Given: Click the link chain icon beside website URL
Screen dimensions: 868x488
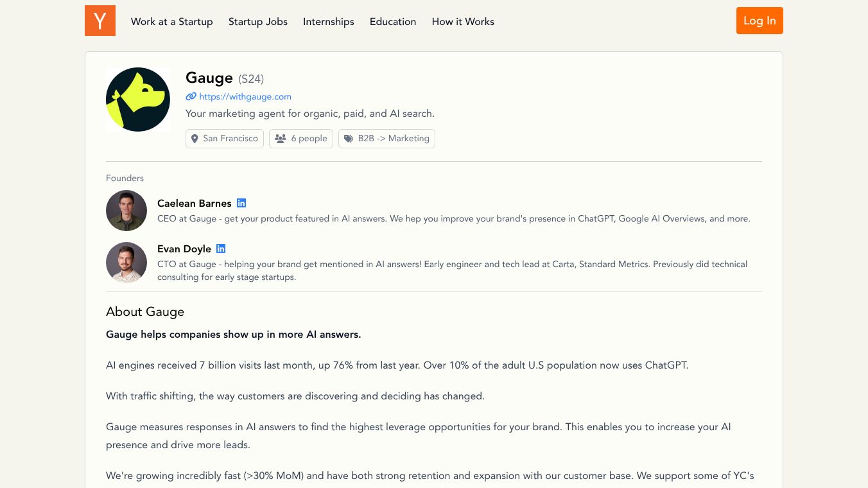Looking at the screenshot, I should click(x=191, y=96).
